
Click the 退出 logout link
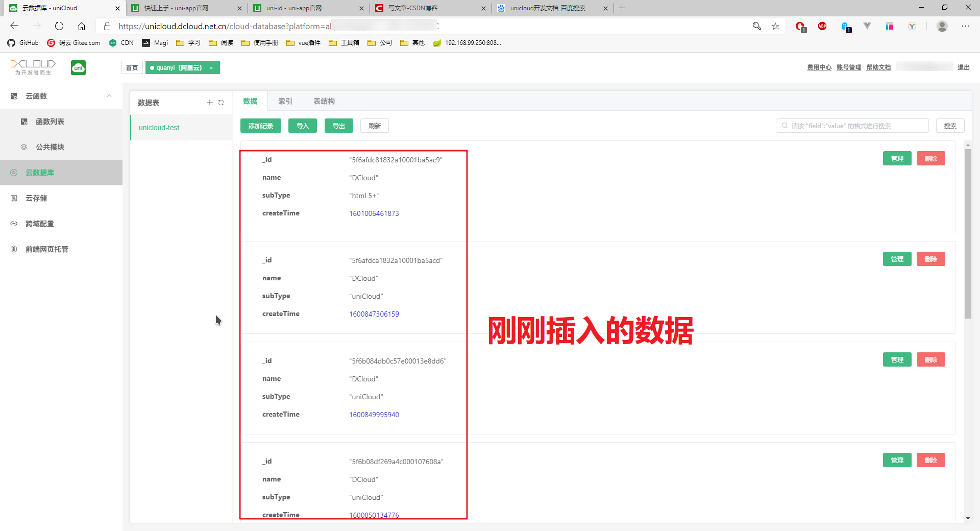(x=964, y=67)
